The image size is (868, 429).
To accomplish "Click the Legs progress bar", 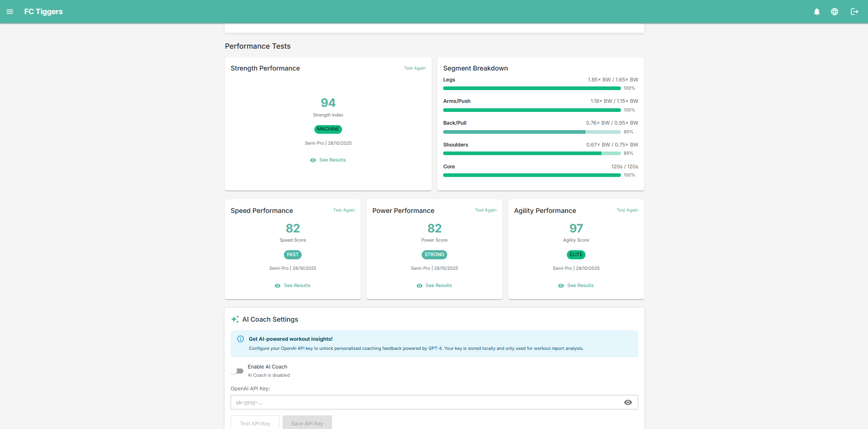I will (x=532, y=88).
